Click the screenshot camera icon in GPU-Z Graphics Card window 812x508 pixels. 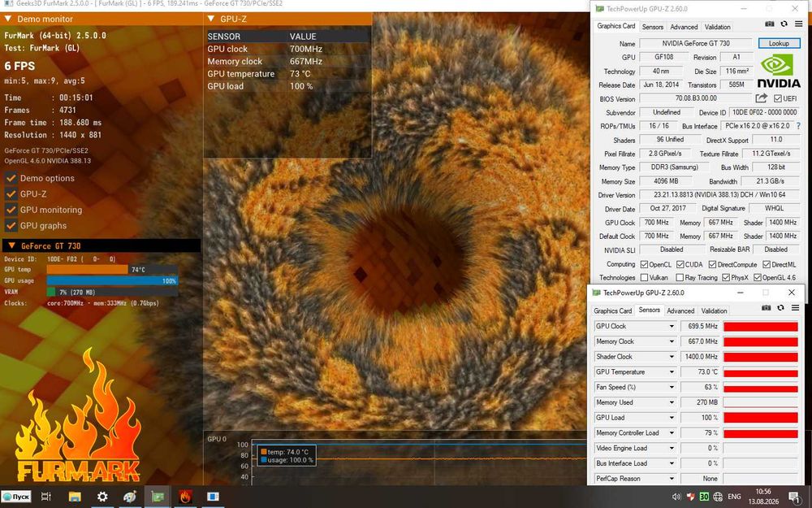coord(770,24)
